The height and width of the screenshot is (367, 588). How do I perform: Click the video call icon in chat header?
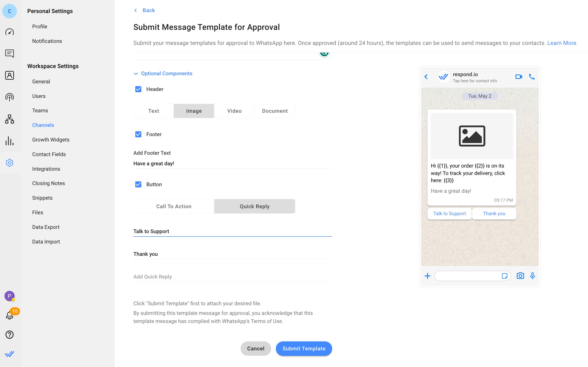click(x=519, y=77)
